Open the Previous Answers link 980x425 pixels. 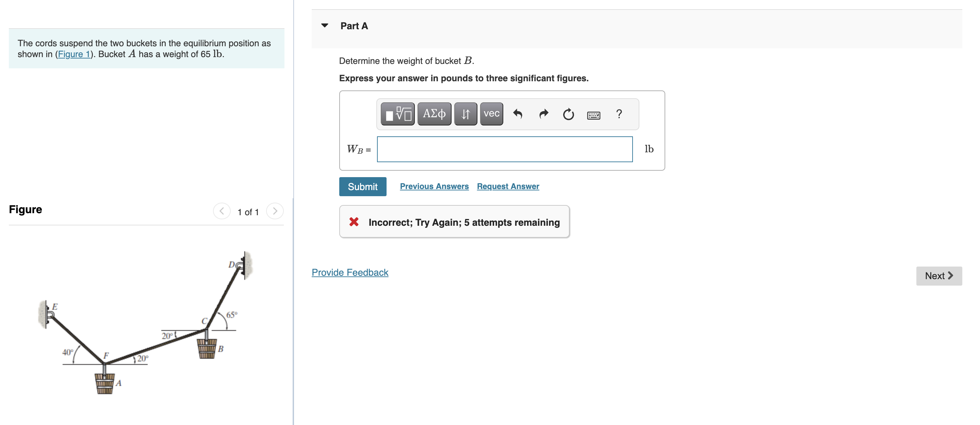pyautogui.click(x=434, y=186)
